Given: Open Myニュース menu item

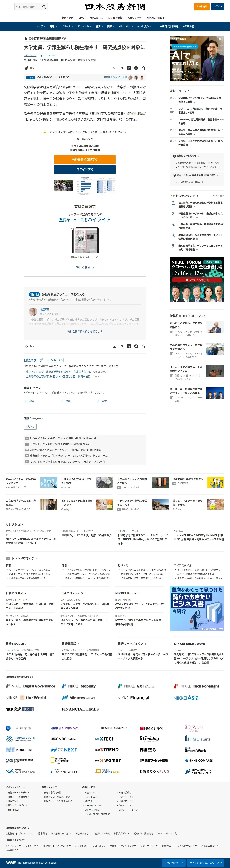Looking at the screenshot, I should pyautogui.click(x=96, y=18).
